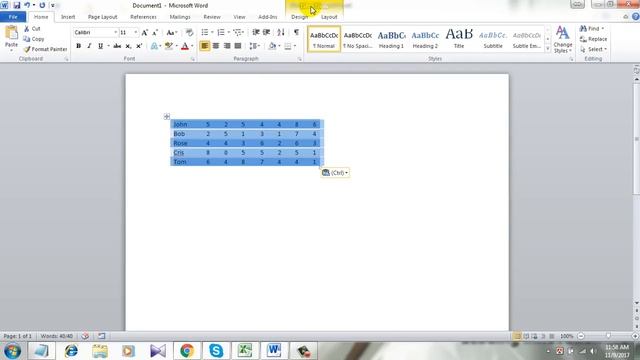This screenshot has height=360, width=640.
Task: Expand the Styles gallery
Action: pyautogui.click(x=548, y=49)
